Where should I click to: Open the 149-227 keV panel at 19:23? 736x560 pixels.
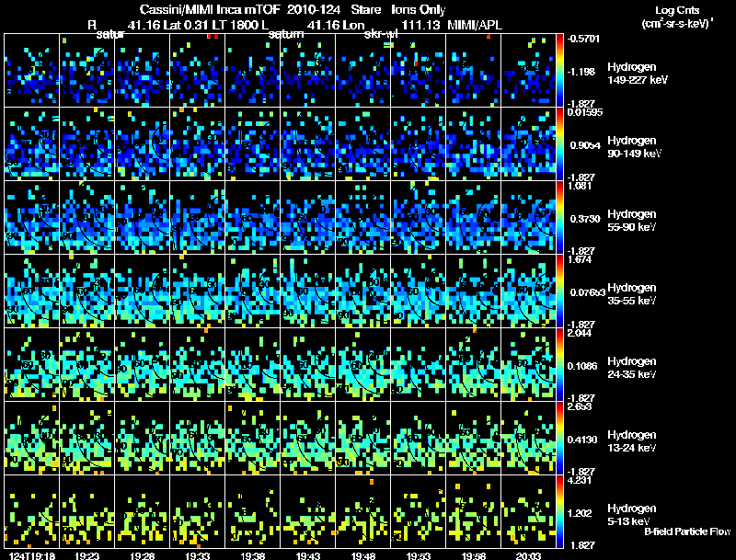86,71
